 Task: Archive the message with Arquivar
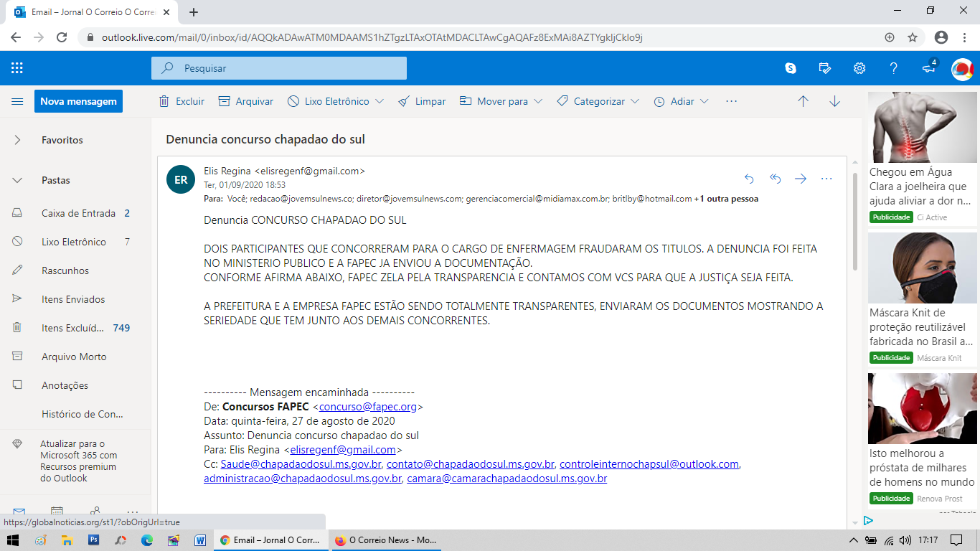(x=246, y=101)
